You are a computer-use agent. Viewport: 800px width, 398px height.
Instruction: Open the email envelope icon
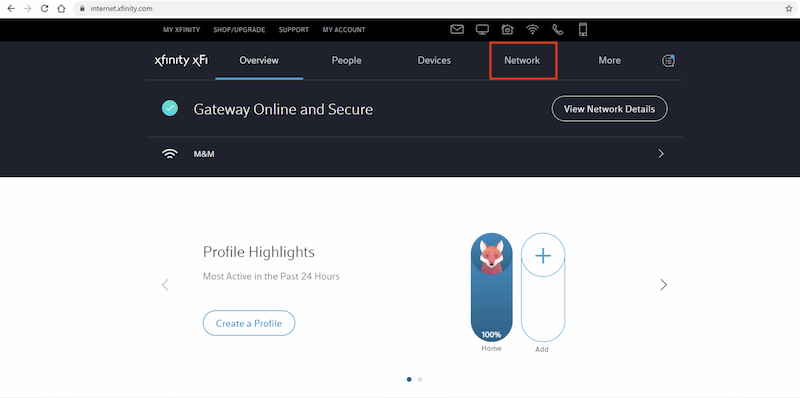point(457,30)
